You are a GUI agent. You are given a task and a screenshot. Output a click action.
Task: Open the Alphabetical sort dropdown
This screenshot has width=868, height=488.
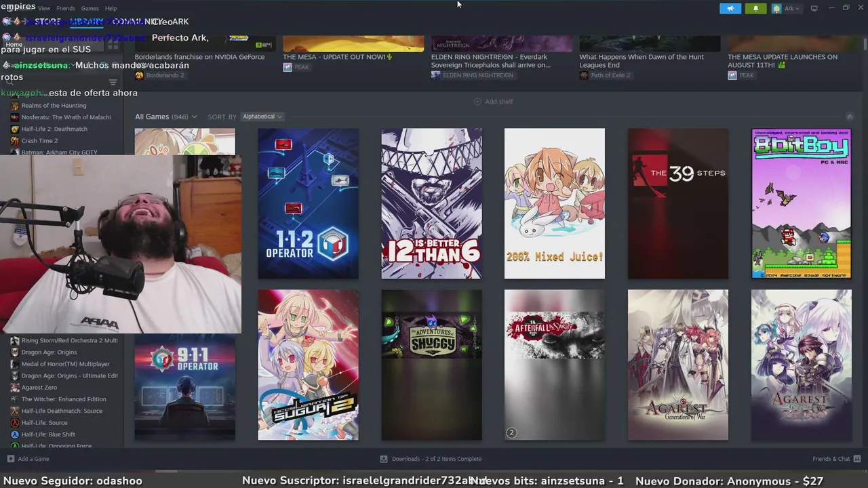coord(262,117)
